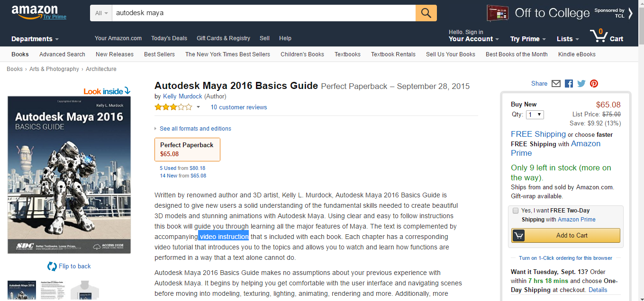The width and height of the screenshot is (644, 301).
Task: Flip the book cover to back
Action: tap(69, 266)
